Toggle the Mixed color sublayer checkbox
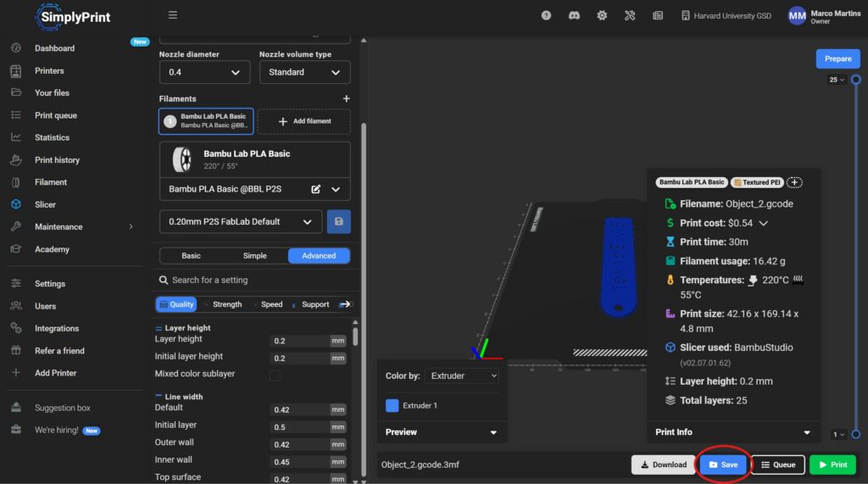The height and width of the screenshot is (484, 868). [x=275, y=376]
